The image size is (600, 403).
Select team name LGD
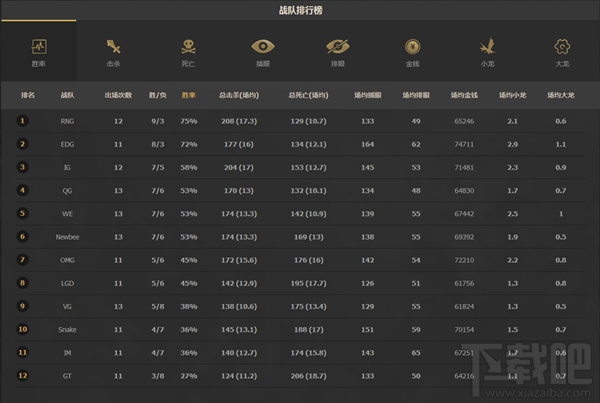[x=67, y=283]
